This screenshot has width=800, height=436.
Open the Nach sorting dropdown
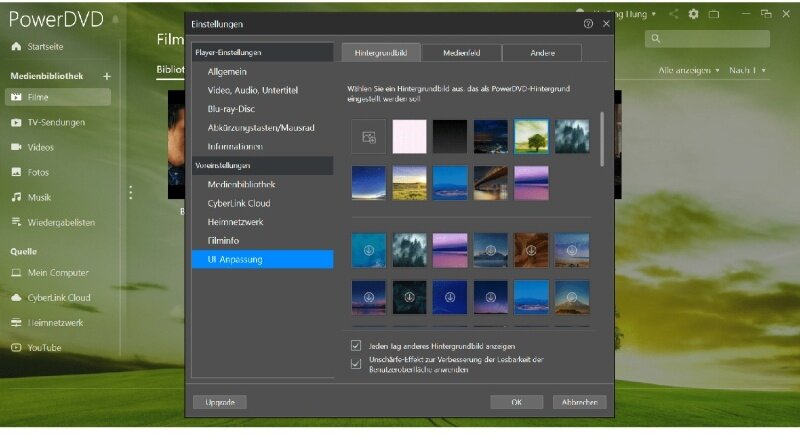[747, 70]
